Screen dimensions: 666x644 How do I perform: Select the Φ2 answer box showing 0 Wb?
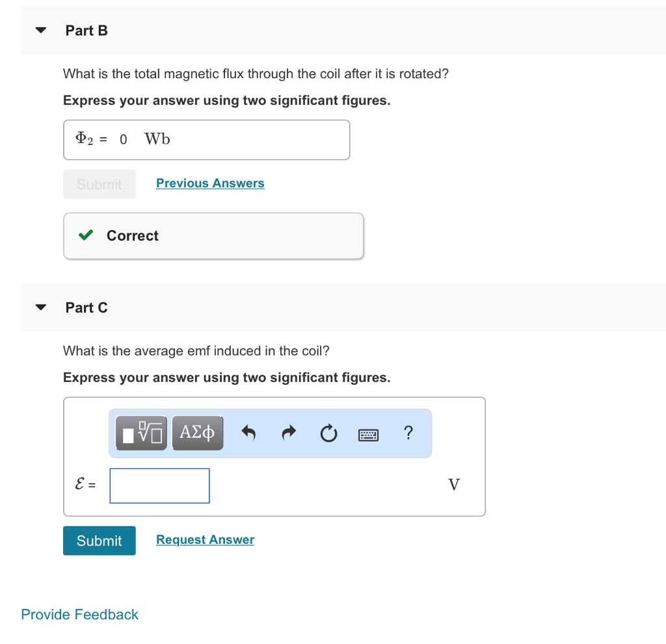pos(206,139)
